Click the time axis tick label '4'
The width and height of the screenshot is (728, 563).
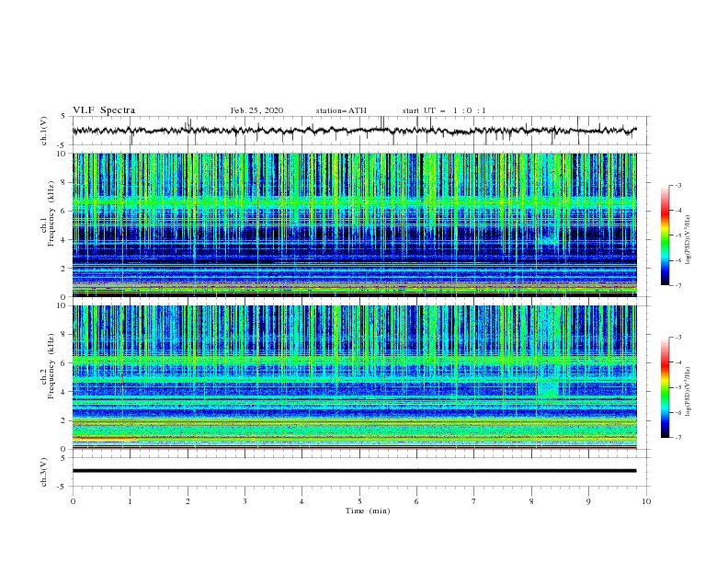[x=301, y=501]
